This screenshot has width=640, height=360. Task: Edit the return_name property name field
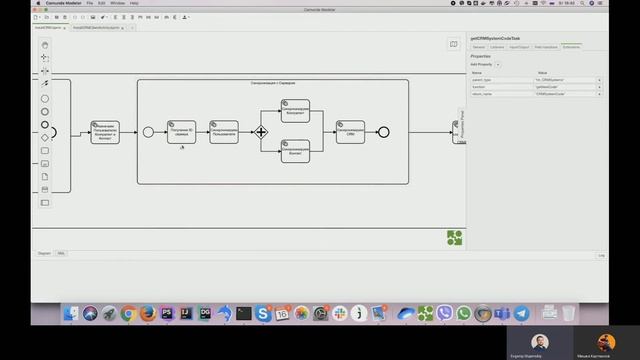(x=502, y=94)
